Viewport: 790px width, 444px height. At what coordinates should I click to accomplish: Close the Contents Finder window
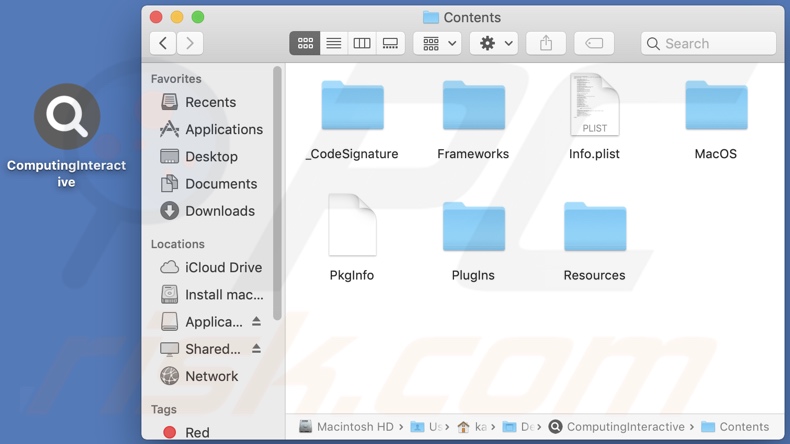pos(156,18)
